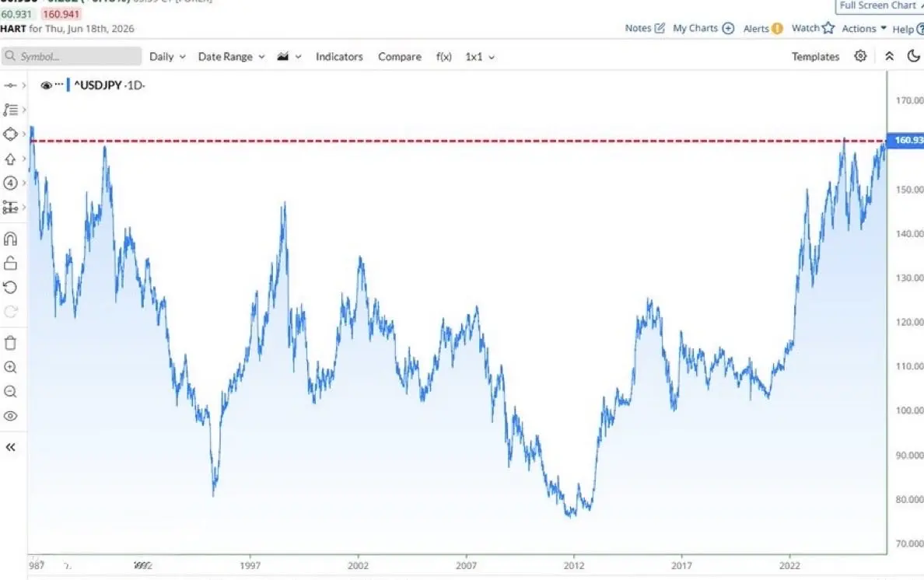This screenshot has height=580, width=924.
Task: Select the red dashed horizontal line
Action: (x=457, y=142)
